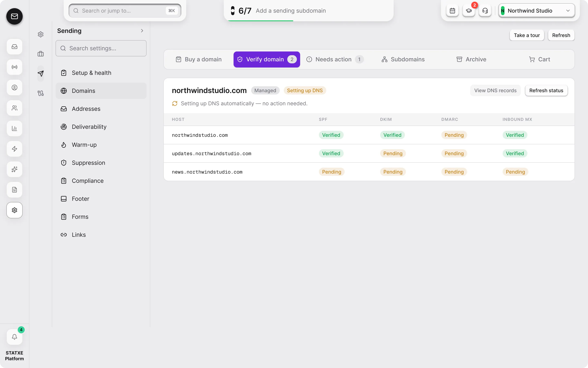Open the bar chart analytics icon
588x368 pixels.
pyautogui.click(x=14, y=128)
